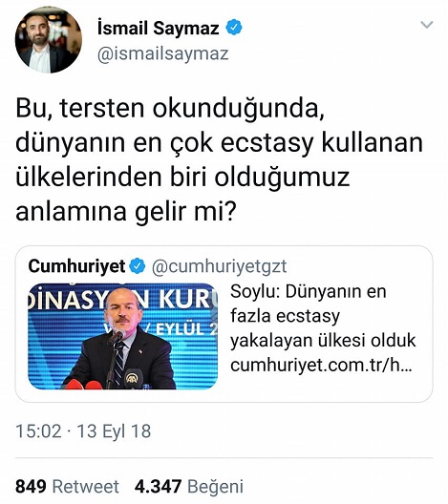Click main tweet text body
This screenshot has width=448, height=504.
pos(219,160)
